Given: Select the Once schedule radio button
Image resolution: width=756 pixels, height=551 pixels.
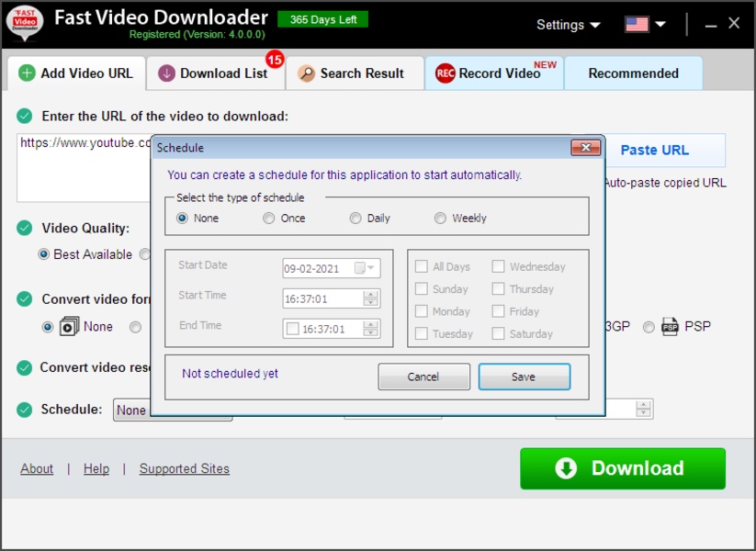Looking at the screenshot, I should pyautogui.click(x=268, y=219).
